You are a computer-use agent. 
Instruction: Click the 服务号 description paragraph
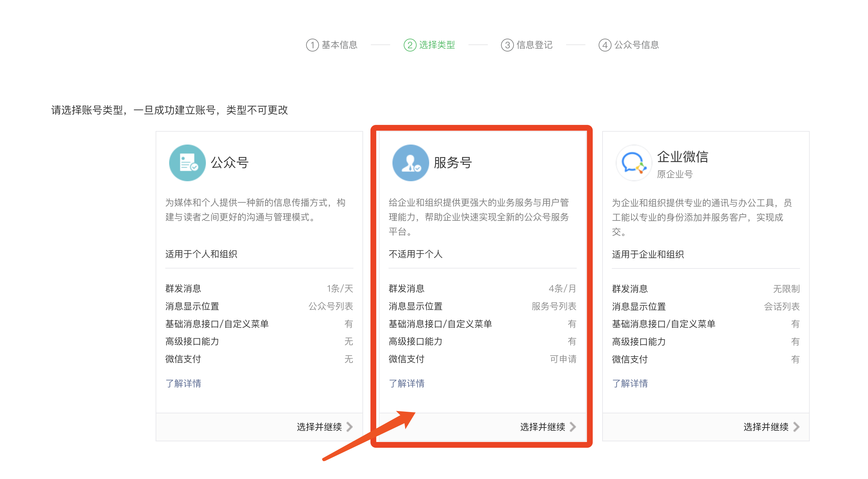click(x=479, y=217)
